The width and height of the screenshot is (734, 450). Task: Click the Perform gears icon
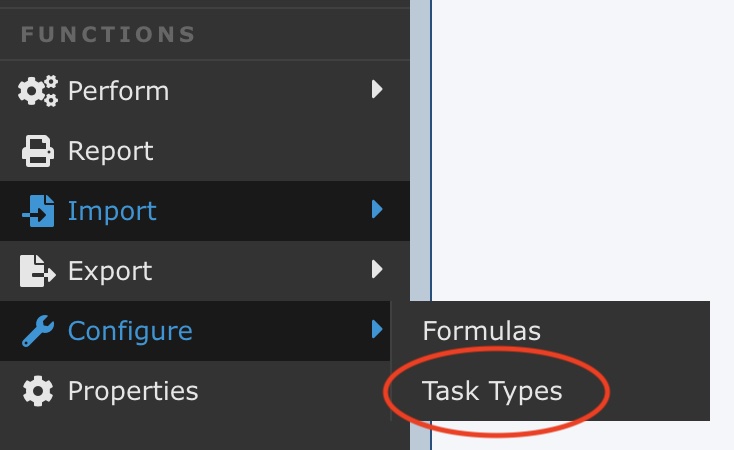tap(38, 91)
